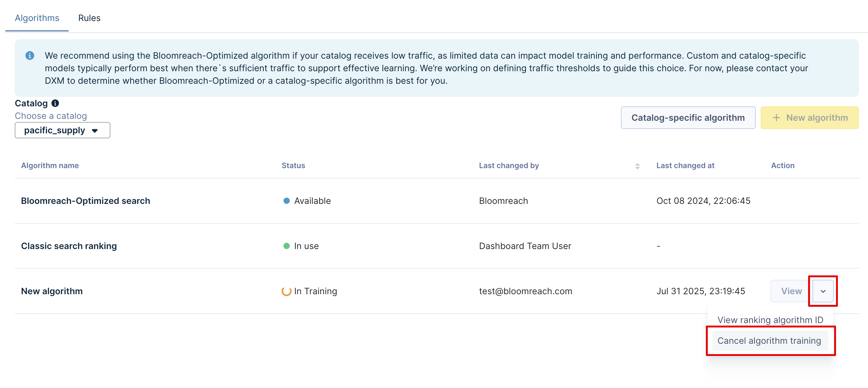Click the In use status of Classic search ranking

coord(301,246)
